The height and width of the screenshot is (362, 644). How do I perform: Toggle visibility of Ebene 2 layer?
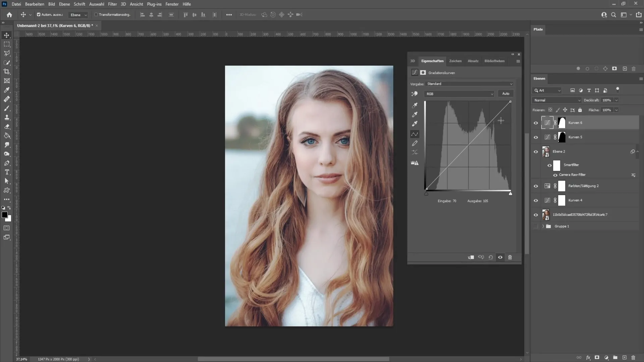(x=536, y=152)
